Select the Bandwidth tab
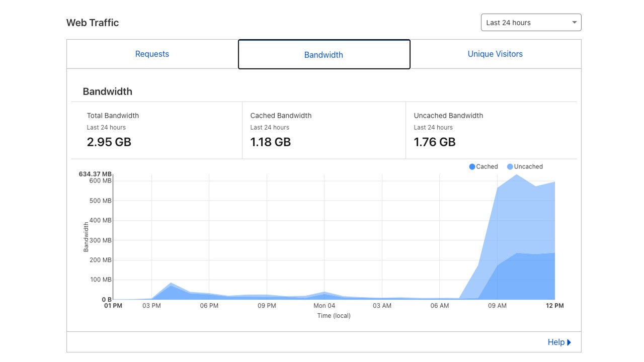The height and width of the screenshot is (362, 644). point(324,54)
